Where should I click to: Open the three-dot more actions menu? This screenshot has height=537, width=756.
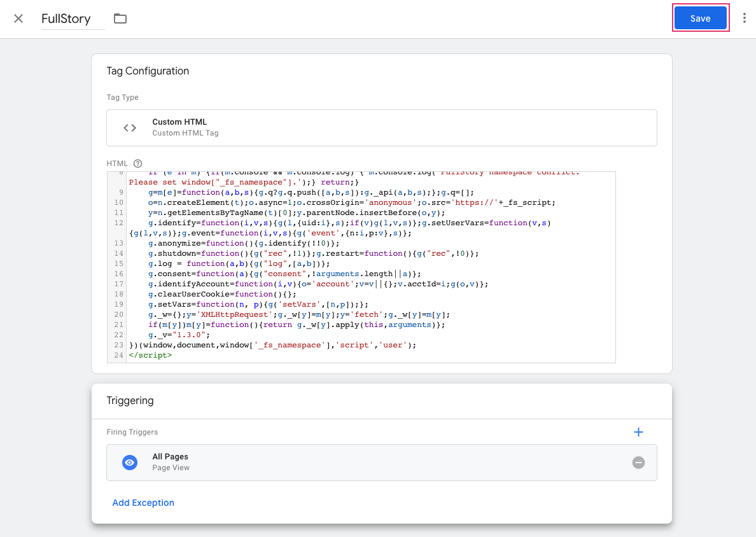click(744, 18)
